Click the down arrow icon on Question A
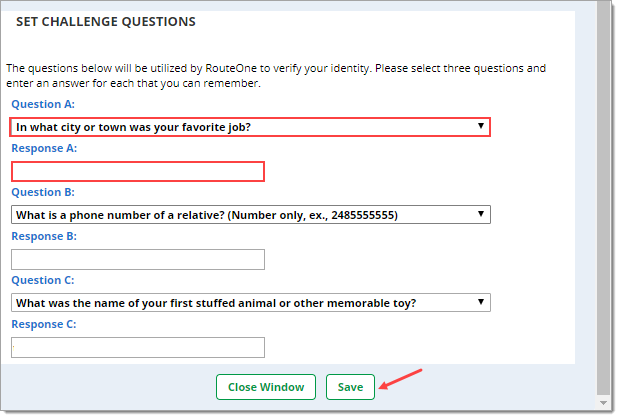Screen dimensions: 619x418 click(480, 126)
